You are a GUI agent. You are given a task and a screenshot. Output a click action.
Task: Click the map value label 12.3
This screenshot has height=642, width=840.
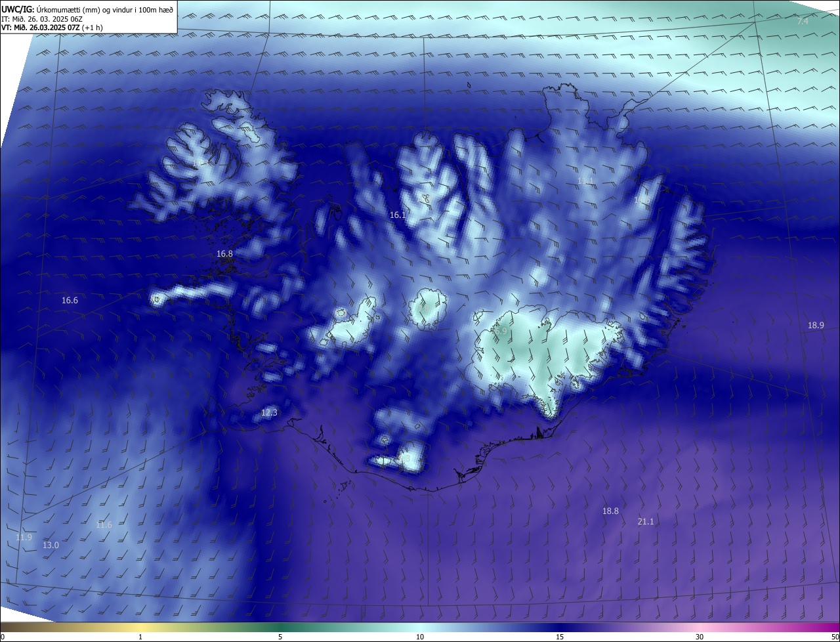(x=269, y=413)
